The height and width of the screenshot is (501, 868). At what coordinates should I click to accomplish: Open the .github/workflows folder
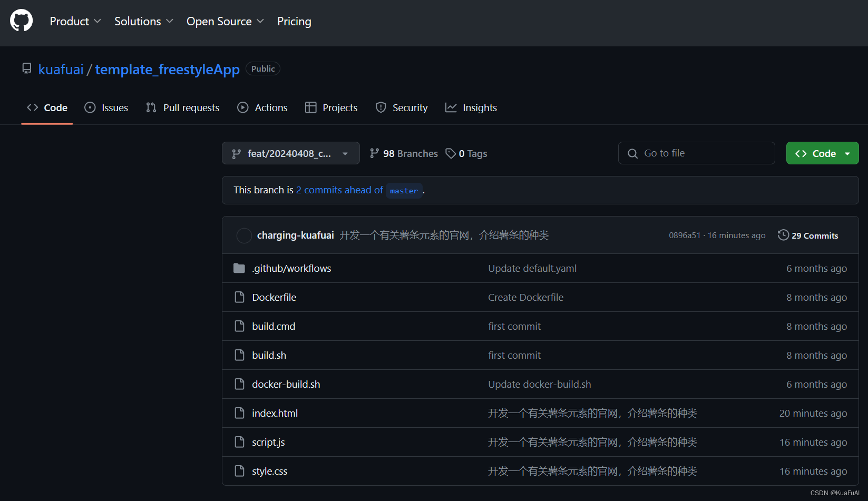tap(291, 268)
